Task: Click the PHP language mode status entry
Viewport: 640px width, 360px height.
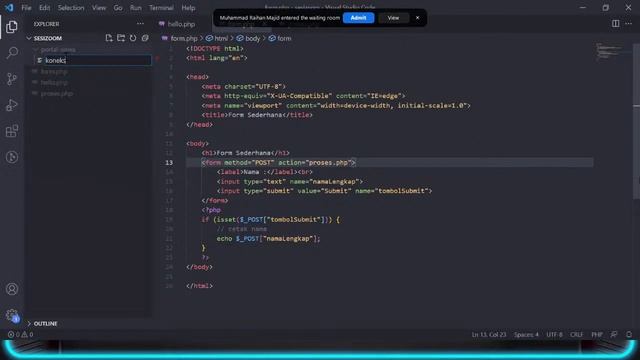Action: pyautogui.click(x=597, y=334)
